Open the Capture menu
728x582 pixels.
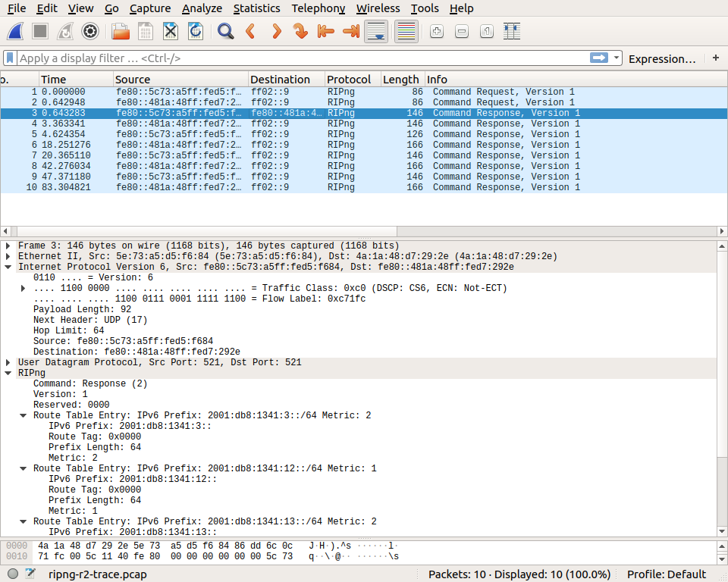pos(150,8)
